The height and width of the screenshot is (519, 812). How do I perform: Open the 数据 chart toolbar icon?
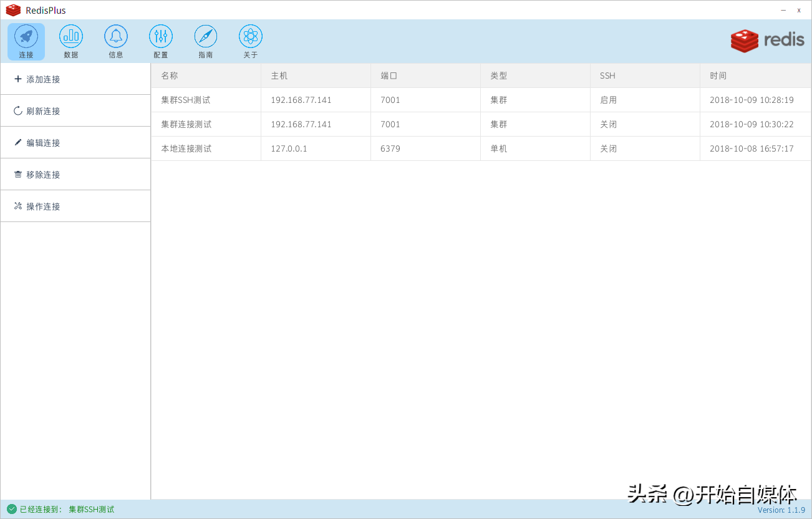(x=71, y=42)
